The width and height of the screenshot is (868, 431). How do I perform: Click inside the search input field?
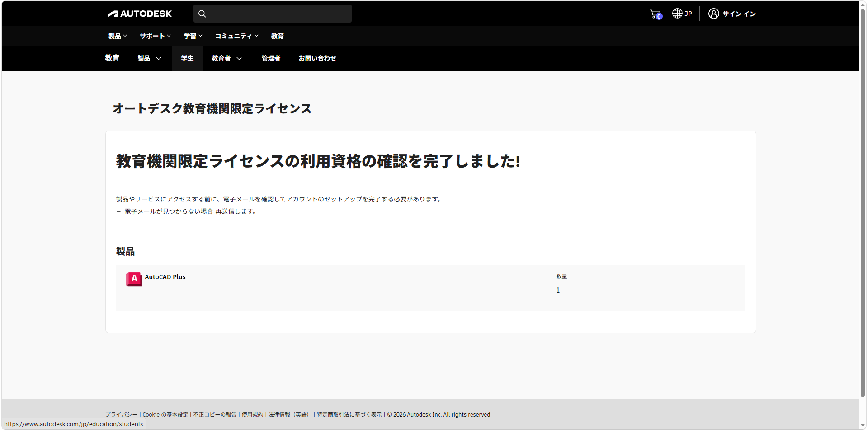click(x=273, y=14)
